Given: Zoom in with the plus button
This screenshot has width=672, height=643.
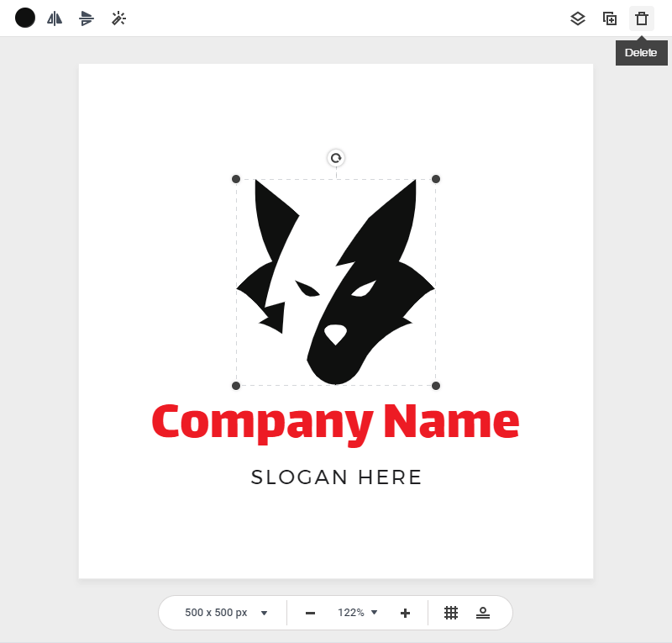Looking at the screenshot, I should (405, 613).
